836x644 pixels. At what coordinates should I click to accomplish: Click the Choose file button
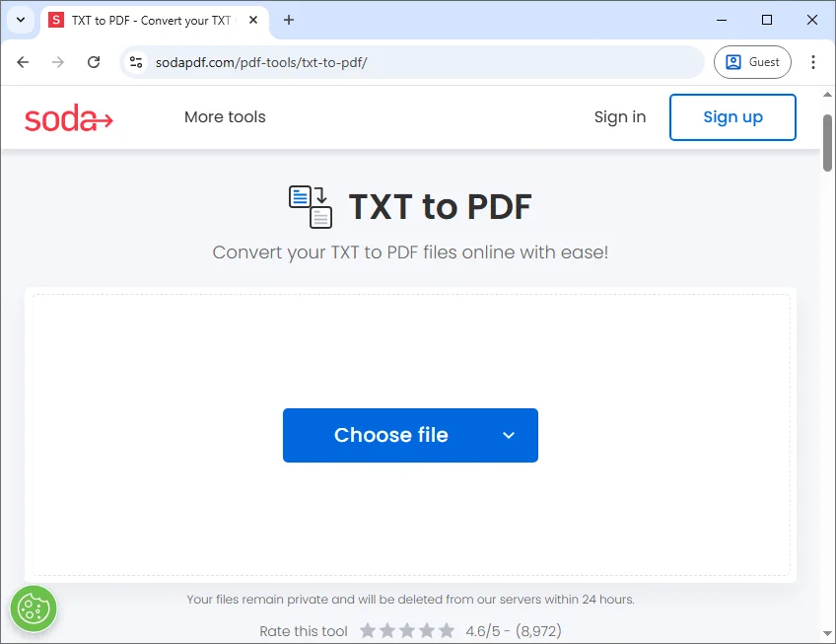point(390,436)
